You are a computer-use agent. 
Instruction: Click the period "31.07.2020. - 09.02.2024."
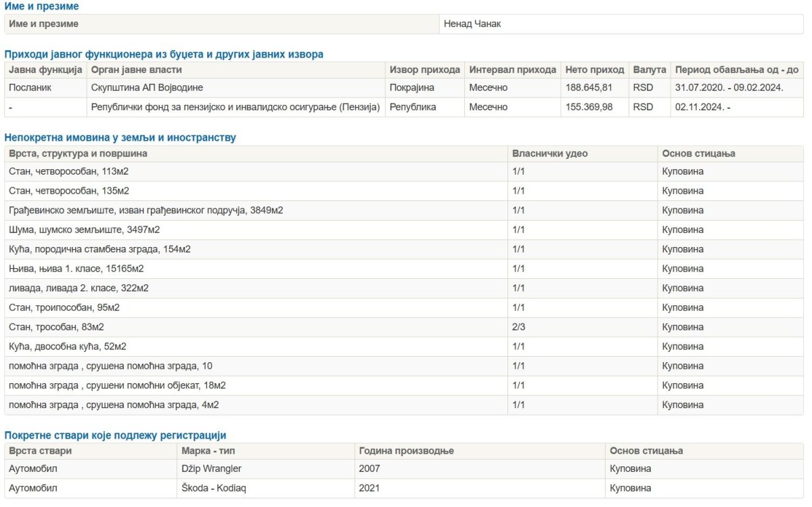click(729, 87)
